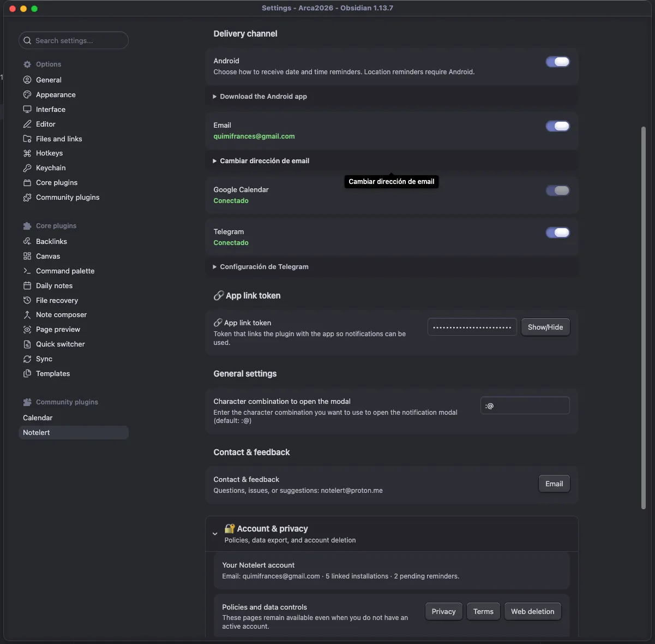Viewport: 655px width, 644px height.
Task: Open the Appearance settings tab
Action: pyautogui.click(x=74, y=94)
